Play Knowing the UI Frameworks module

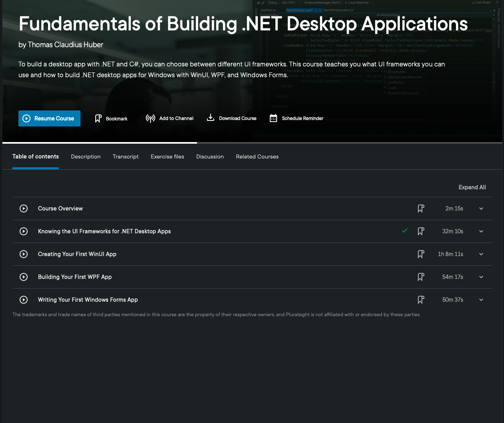click(24, 231)
